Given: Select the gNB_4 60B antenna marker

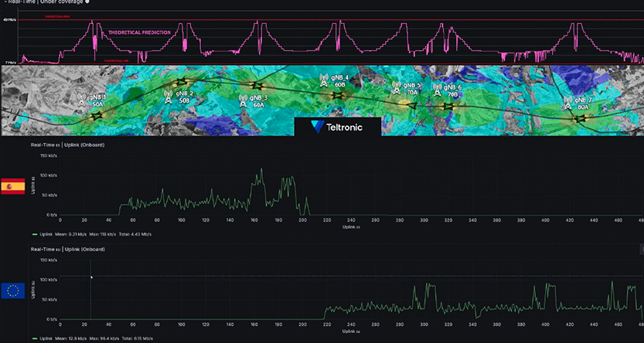Looking at the screenshot, I should (326, 79).
